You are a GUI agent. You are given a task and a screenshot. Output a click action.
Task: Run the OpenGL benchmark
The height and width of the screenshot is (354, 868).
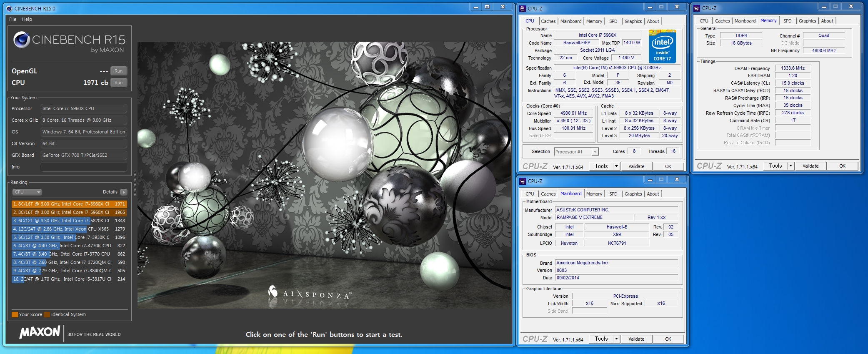tap(119, 71)
